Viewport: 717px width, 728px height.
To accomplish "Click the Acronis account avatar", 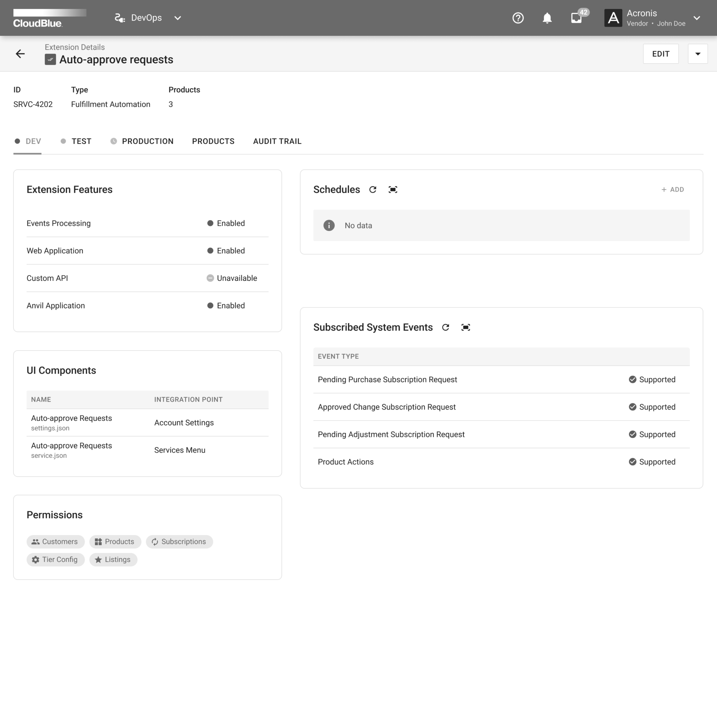I will coord(613,18).
